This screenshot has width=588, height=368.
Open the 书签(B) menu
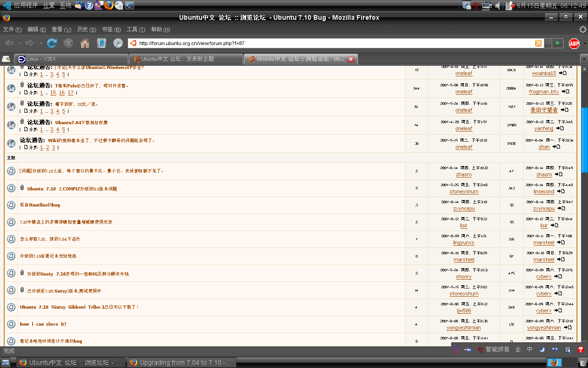point(111,29)
